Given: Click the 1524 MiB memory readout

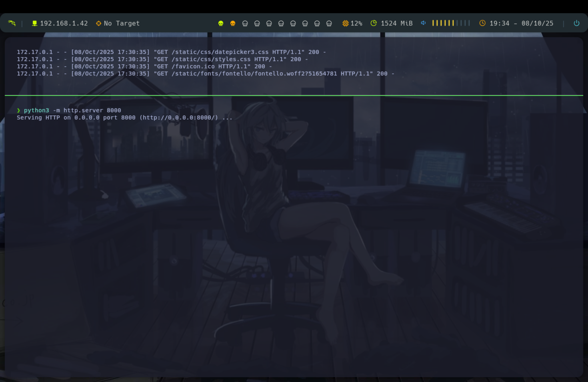Looking at the screenshot, I should pos(397,23).
